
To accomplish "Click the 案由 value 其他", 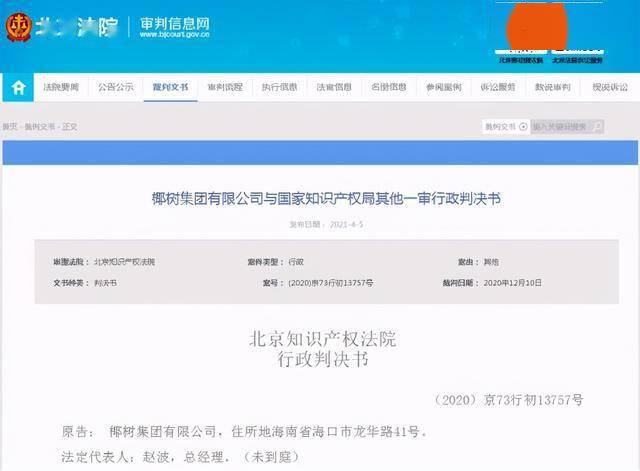I will [491, 262].
